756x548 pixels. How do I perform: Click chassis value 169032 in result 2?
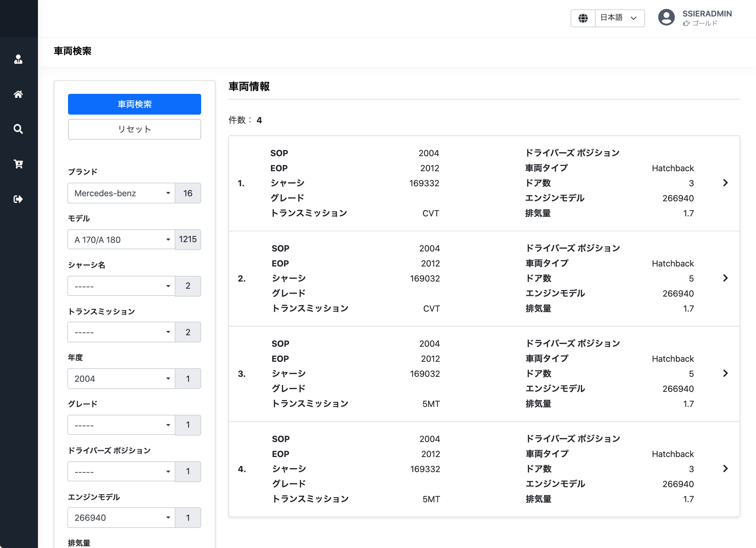point(425,278)
